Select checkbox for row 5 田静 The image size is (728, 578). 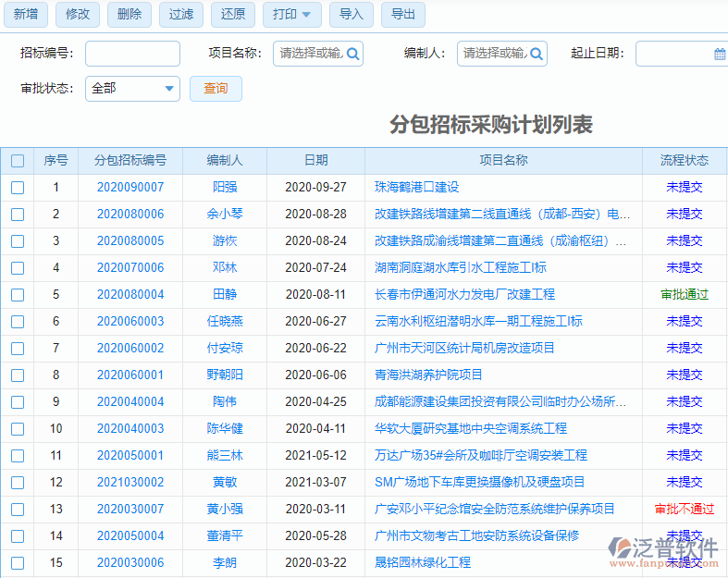click(x=18, y=295)
